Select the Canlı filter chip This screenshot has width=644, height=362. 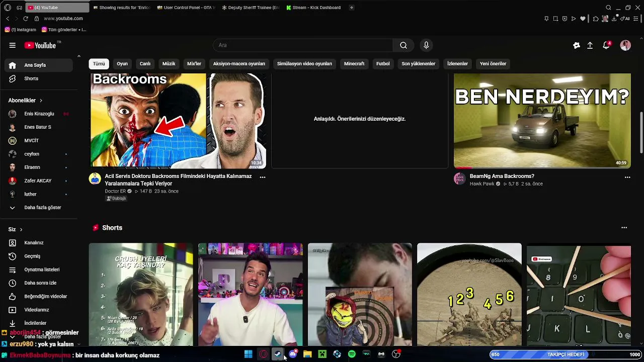(x=145, y=64)
